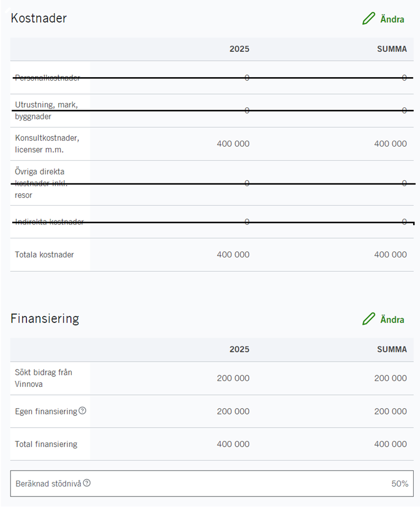Image resolution: width=420 pixels, height=507 pixels.
Task: Click the Finansiering section heading
Action: click(x=45, y=318)
